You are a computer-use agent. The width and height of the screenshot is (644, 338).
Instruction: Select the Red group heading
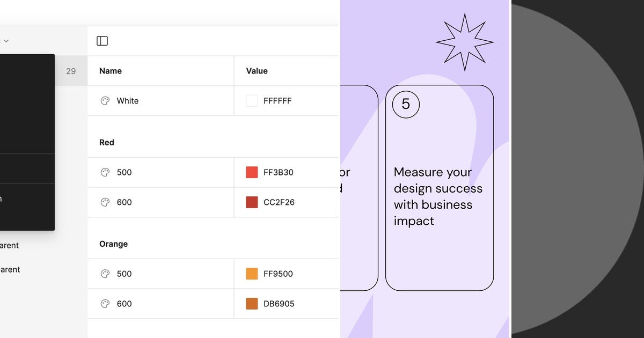[x=106, y=142]
